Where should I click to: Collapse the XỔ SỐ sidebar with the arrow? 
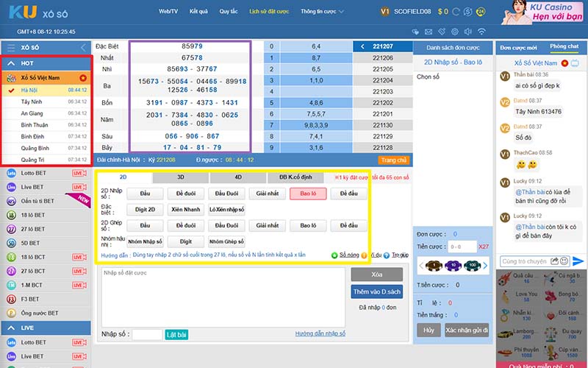(x=83, y=48)
